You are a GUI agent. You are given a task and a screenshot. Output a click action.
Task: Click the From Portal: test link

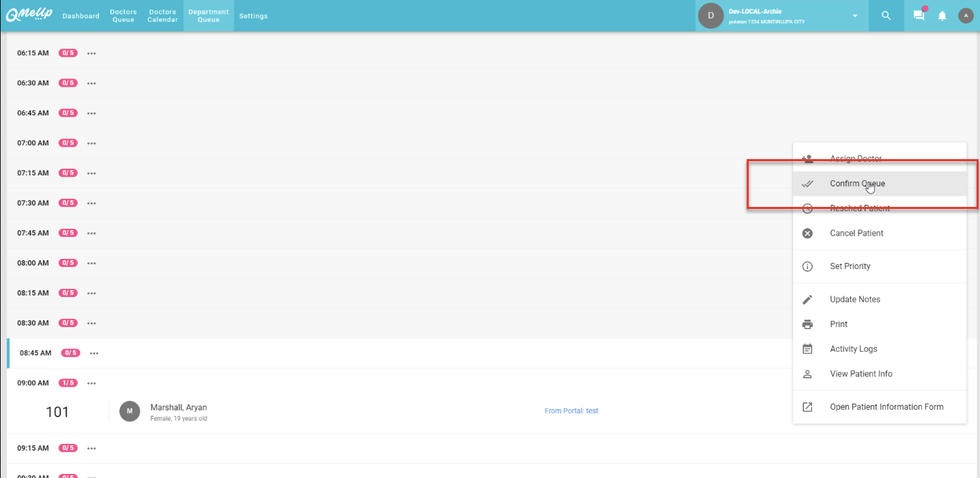pos(571,411)
